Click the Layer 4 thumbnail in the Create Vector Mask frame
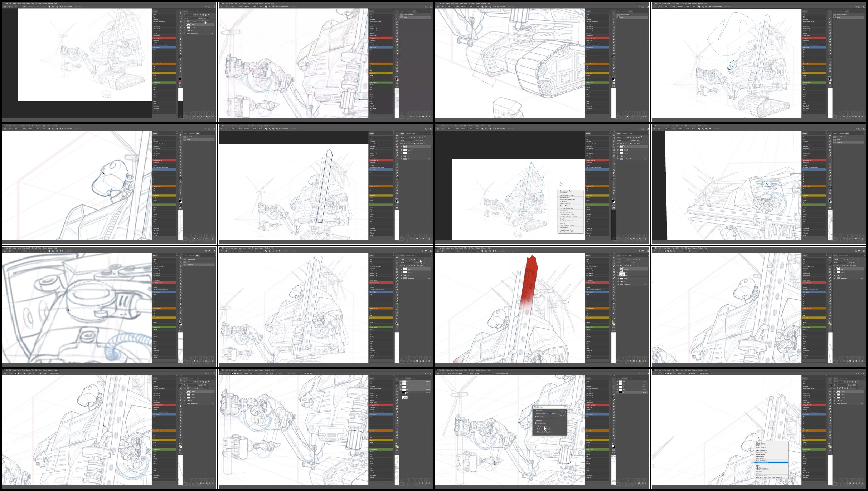The width and height of the screenshot is (868, 491). pos(622,147)
